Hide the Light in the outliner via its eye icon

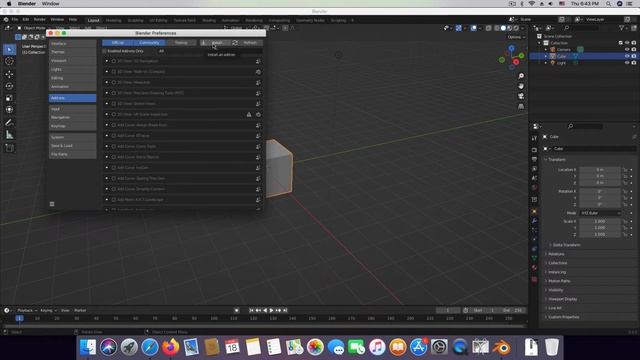(627, 63)
